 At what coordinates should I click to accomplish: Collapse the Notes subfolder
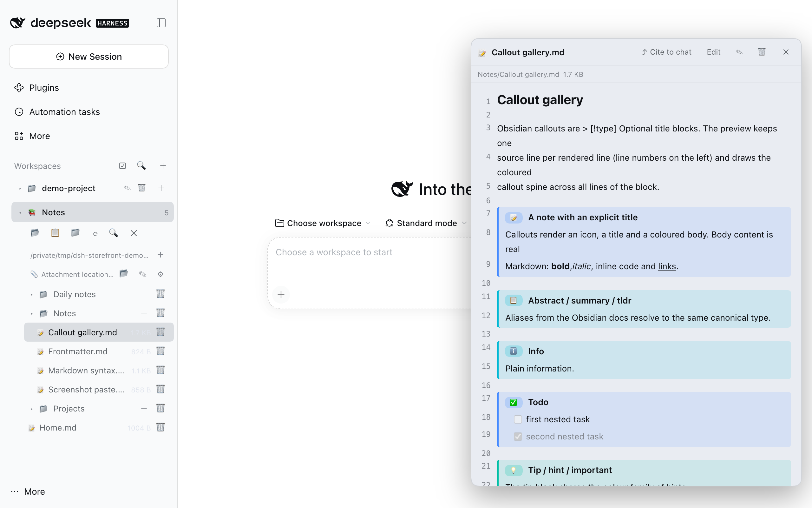31,314
